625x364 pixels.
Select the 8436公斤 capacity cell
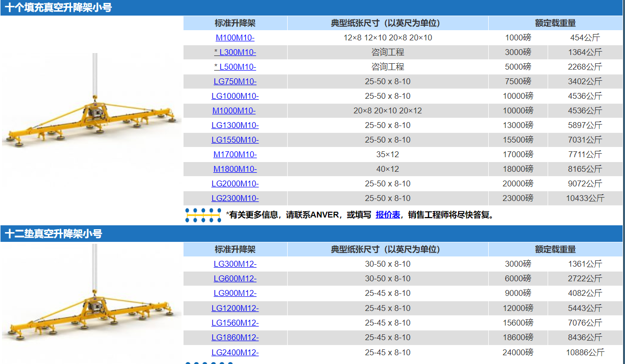pos(585,337)
